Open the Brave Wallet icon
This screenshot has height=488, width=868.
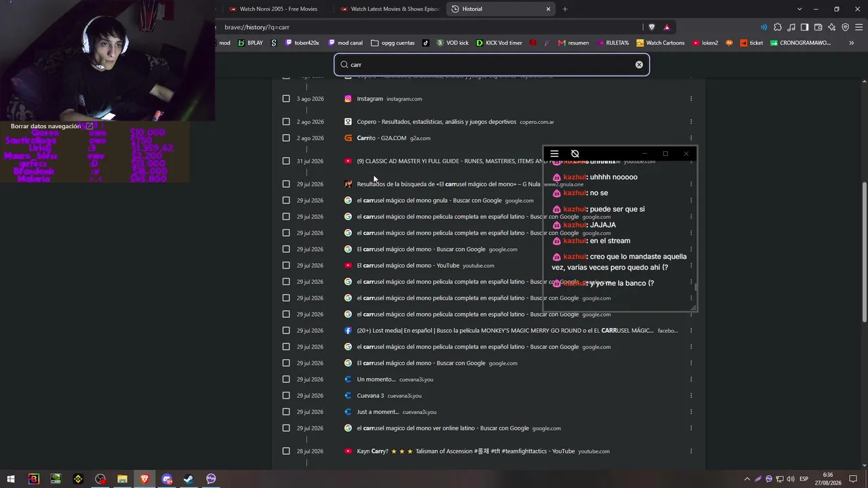[x=818, y=27]
